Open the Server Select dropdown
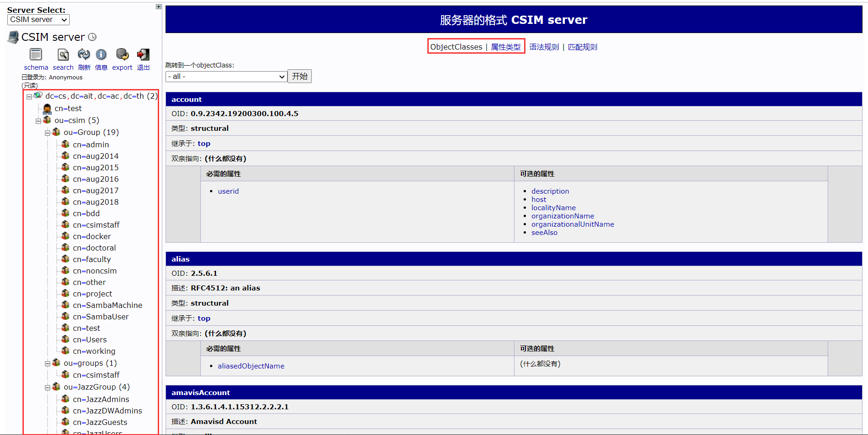 pyautogui.click(x=39, y=20)
